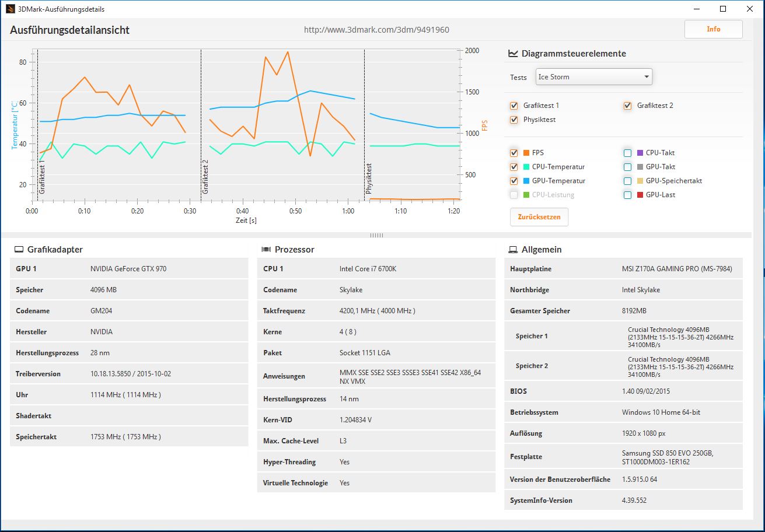Click the Treiberversion 10.18.13.5850 value
This screenshot has height=532, width=765.
[x=131, y=374]
